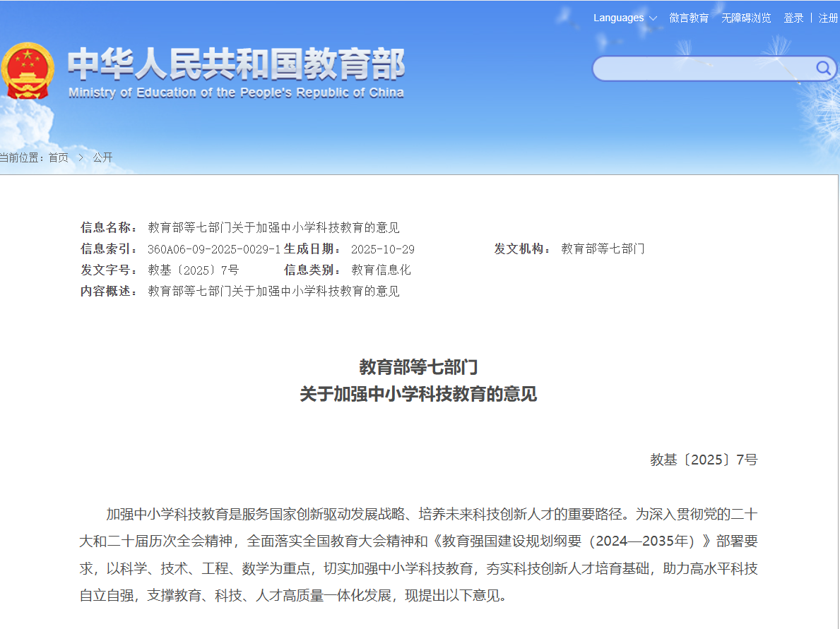The height and width of the screenshot is (629, 840).
Task: Click the 信息类别 label 教育信息化
Action: click(381, 270)
